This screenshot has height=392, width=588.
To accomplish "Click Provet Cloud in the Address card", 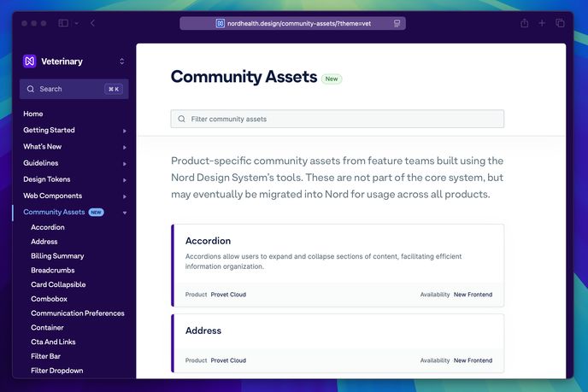I will click(228, 360).
